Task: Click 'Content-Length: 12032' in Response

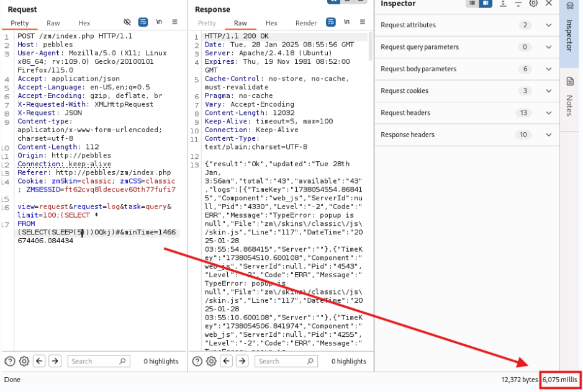Action: click(x=250, y=113)
